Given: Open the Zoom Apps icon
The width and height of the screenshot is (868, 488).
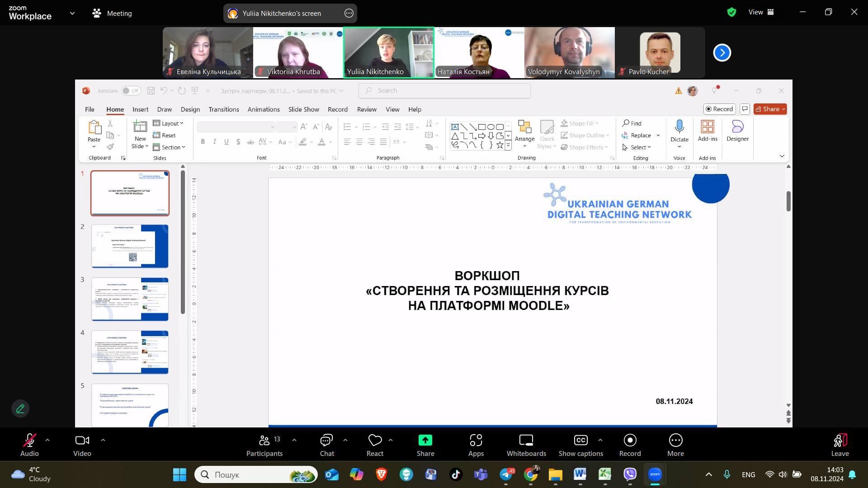Looking at the screenshot, I should pos(476,441).
